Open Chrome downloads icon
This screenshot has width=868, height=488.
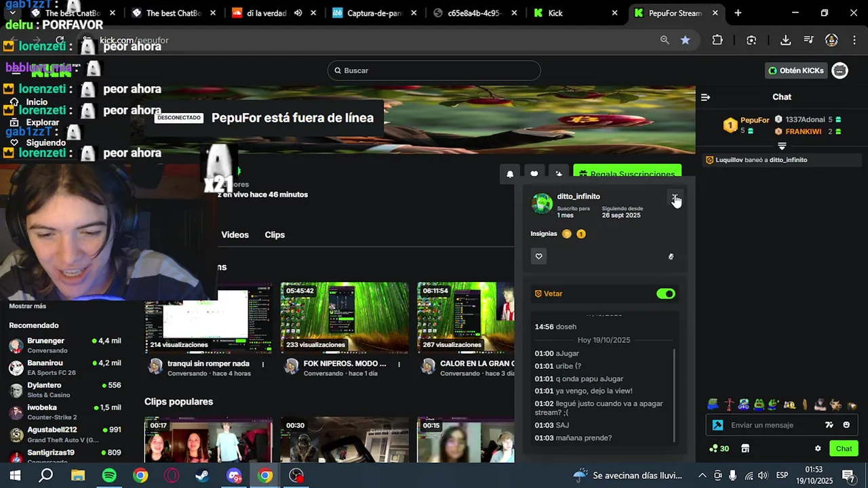click(785, 40)
